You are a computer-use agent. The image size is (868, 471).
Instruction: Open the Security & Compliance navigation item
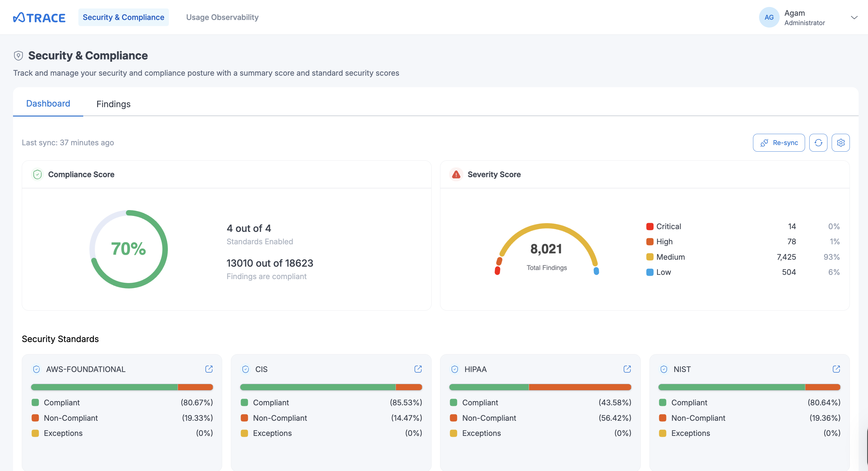(x=123, y=17)
